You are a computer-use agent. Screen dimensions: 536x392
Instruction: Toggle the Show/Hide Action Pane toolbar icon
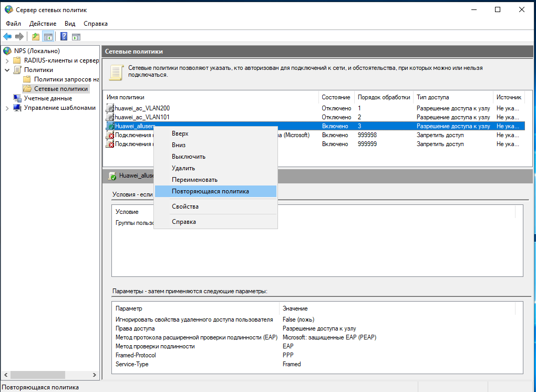(76, 36)
